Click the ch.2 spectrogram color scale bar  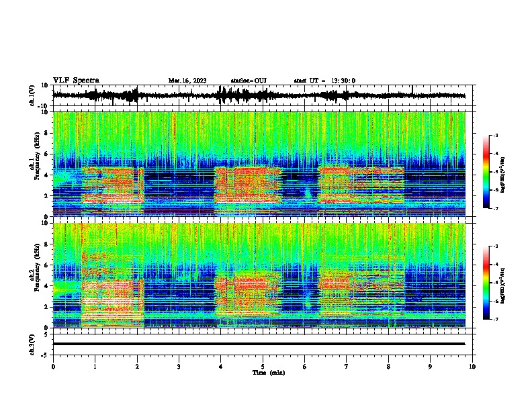[486, 283]
